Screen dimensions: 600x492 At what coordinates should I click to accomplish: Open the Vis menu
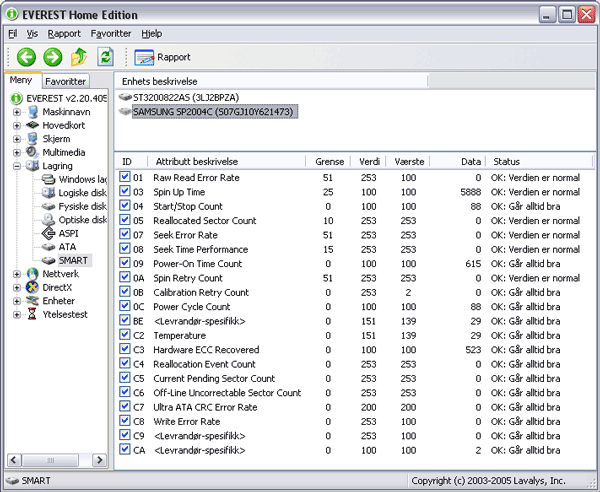tap(32, 34)
